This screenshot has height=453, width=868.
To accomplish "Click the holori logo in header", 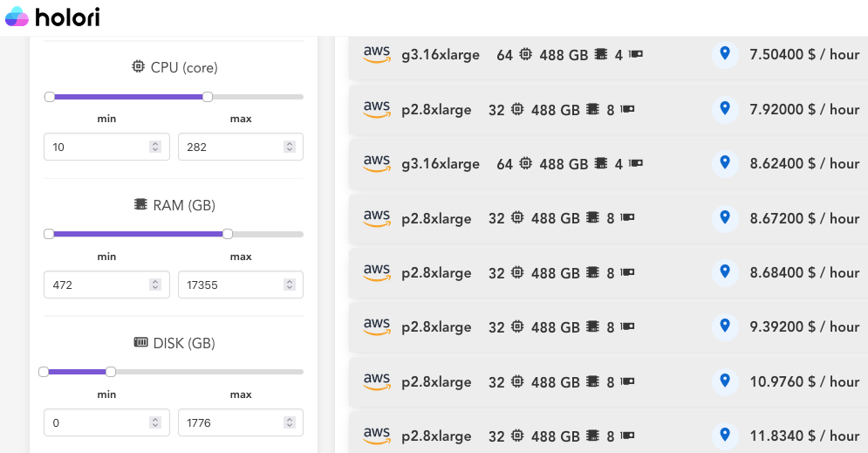I will click(x=54, y=17).
